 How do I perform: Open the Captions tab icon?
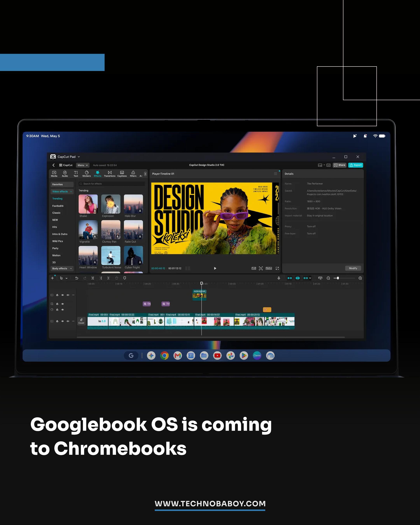122,172
